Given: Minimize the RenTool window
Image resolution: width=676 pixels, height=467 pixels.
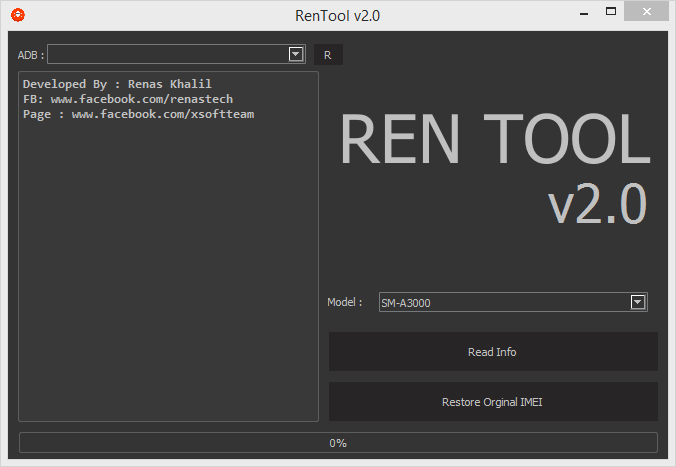Looking at the screenshot, I should click(x=584, y=13).
